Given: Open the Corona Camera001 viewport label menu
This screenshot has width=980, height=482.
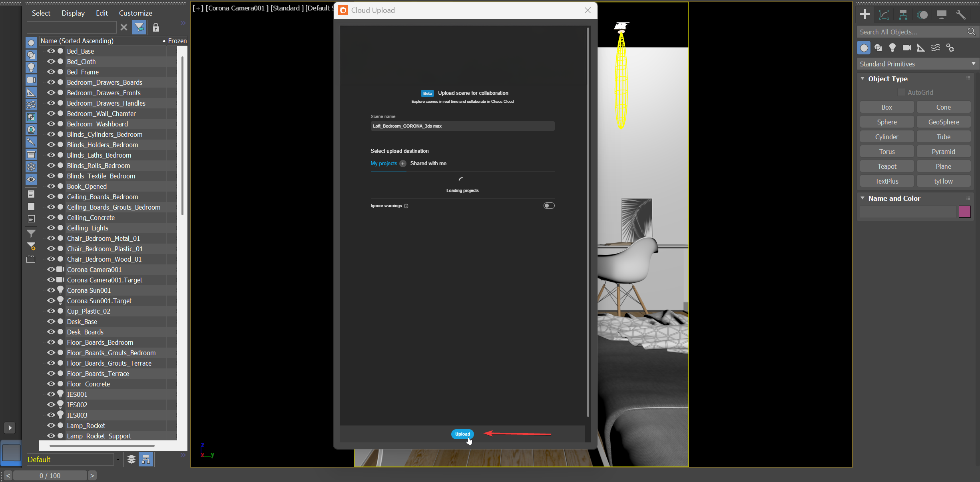Looking at the screenshot, I should 237,8.
